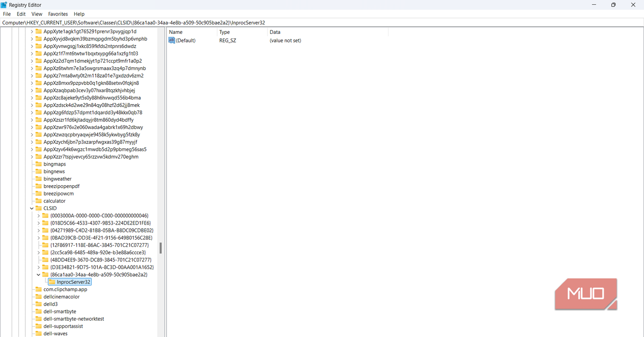Viewport: 644px width, 337px height.
Task: Click the calculator folder icon
Action: pyautogui.click(x=39, y=201)
